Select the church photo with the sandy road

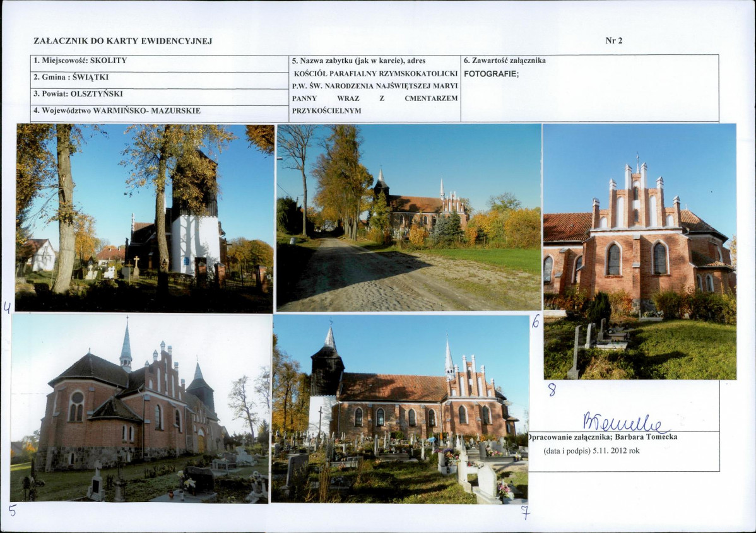click(409, 218)
